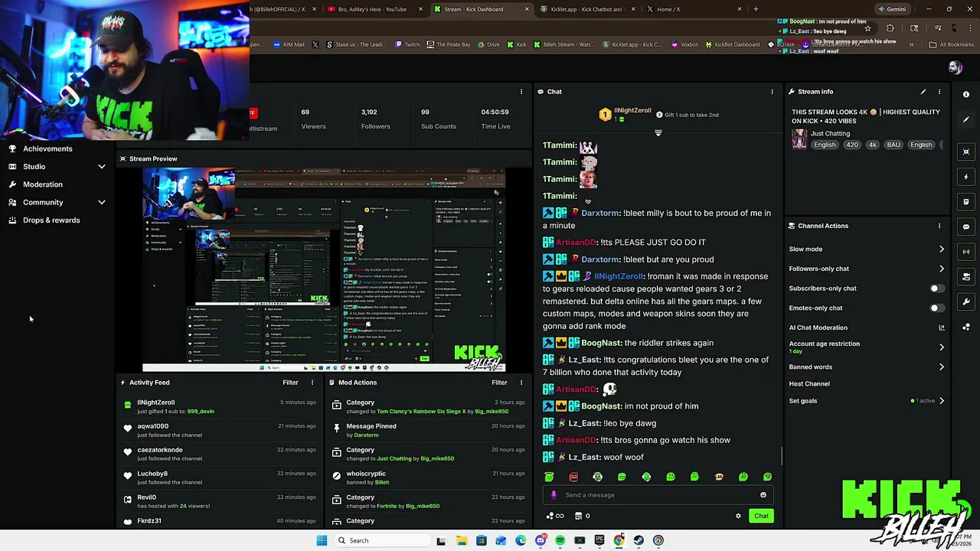
Task: Open chat settings gear icon
Action: pos(738,516)
